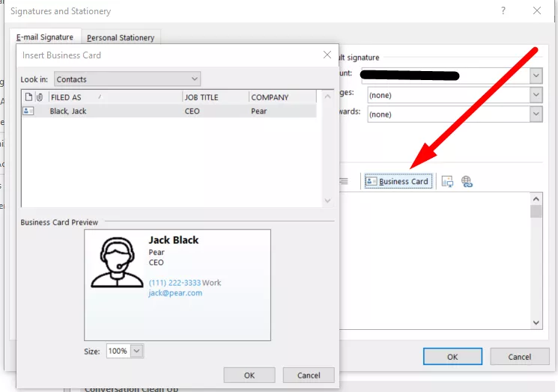Select the E-mail Signature tab
The image size is (558, 392).
pos(45,37)
